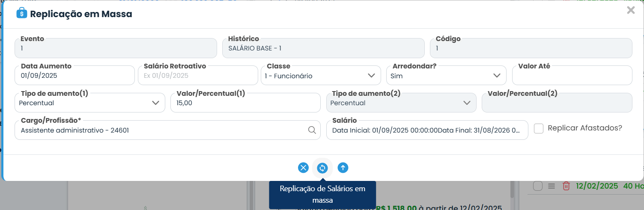Open the Tipo de aumento(1) dropdown
This screenshot has width=644, height=210.
90,103
